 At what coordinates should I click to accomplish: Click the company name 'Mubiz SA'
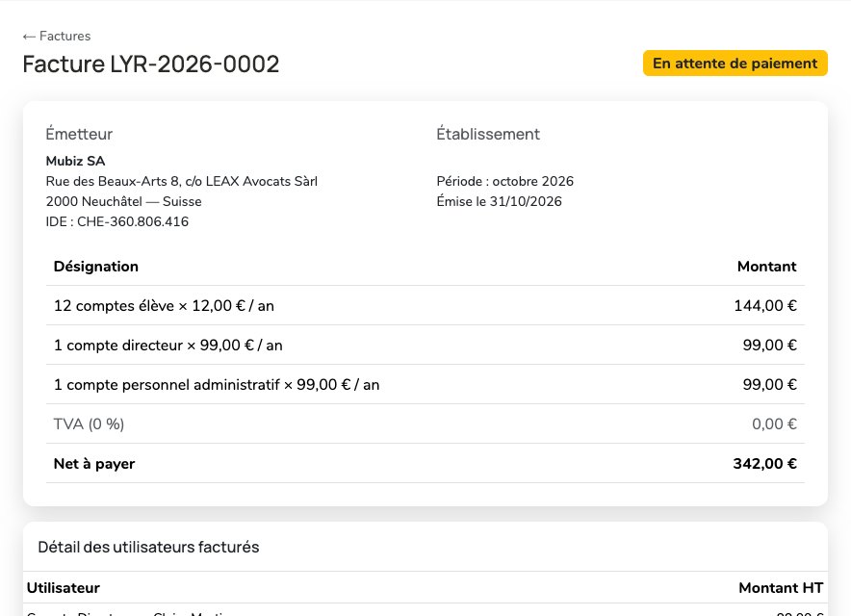tap(75, 161)
